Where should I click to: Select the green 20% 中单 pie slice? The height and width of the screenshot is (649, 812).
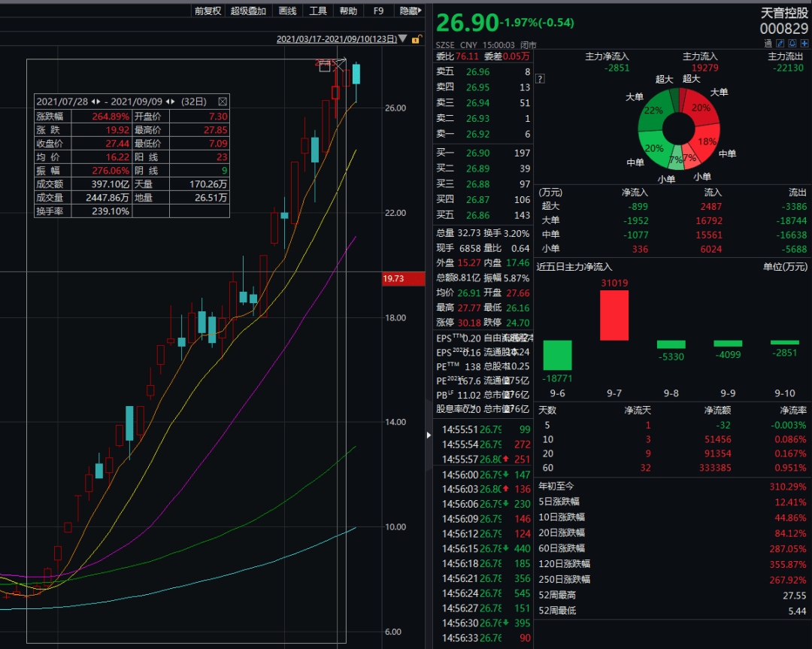pyautogui.click(x=653, y=148)
